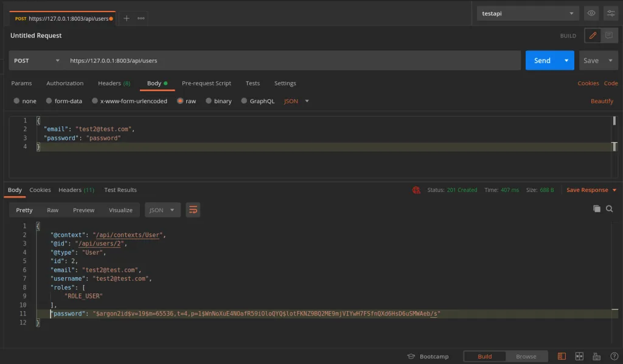Open the manage environments settings icon

610,13
